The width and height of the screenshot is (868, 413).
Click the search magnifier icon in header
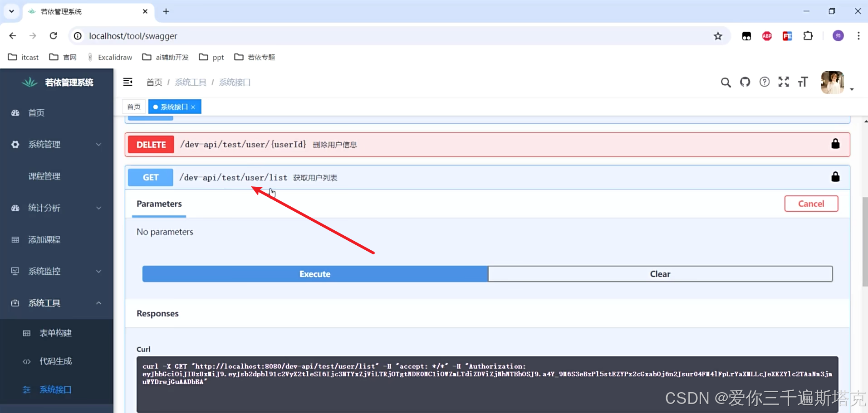[x=726, y=82]
